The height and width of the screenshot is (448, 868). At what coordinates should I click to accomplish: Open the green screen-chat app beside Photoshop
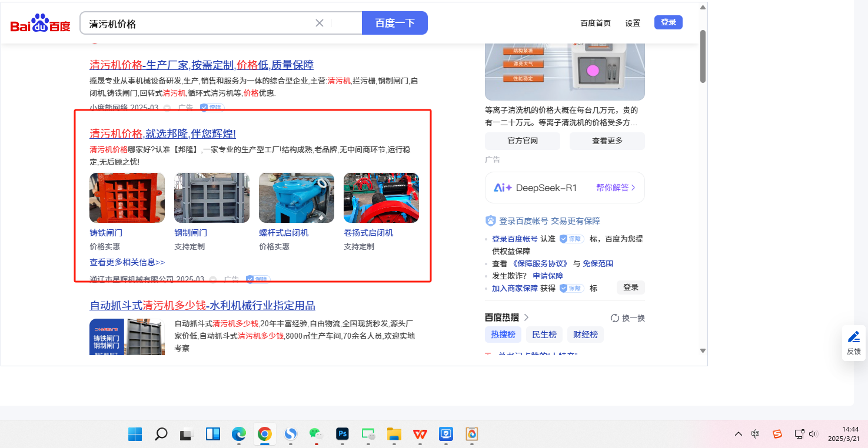click(368, 434)
